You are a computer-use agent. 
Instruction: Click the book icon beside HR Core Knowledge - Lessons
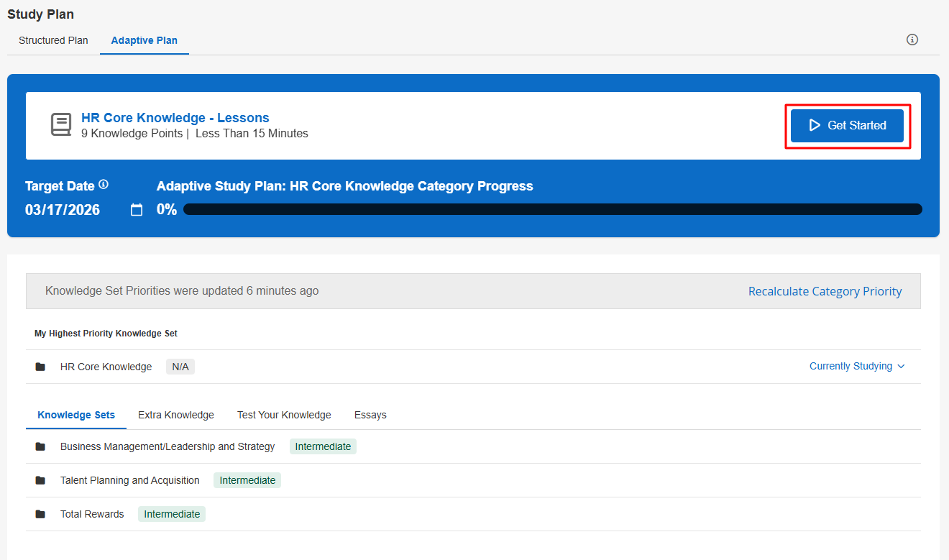61,124
